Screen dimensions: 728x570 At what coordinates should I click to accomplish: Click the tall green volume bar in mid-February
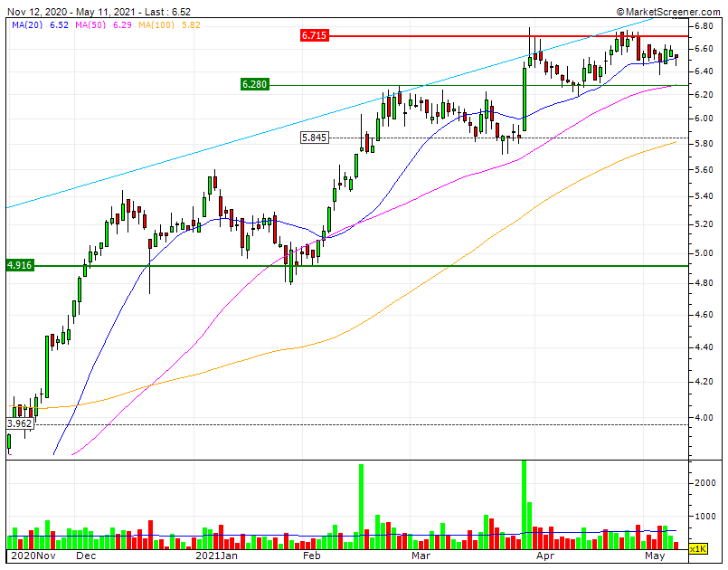(x=361, y=507)
